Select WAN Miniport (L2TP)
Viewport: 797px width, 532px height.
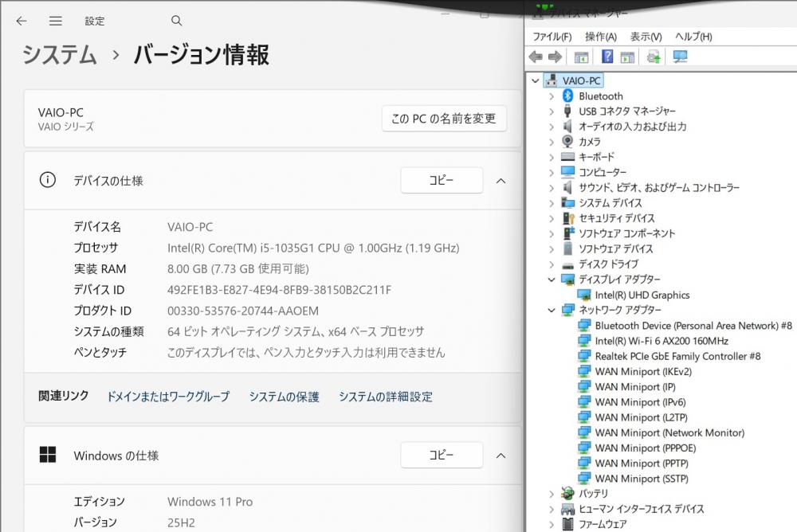[641, 417]
